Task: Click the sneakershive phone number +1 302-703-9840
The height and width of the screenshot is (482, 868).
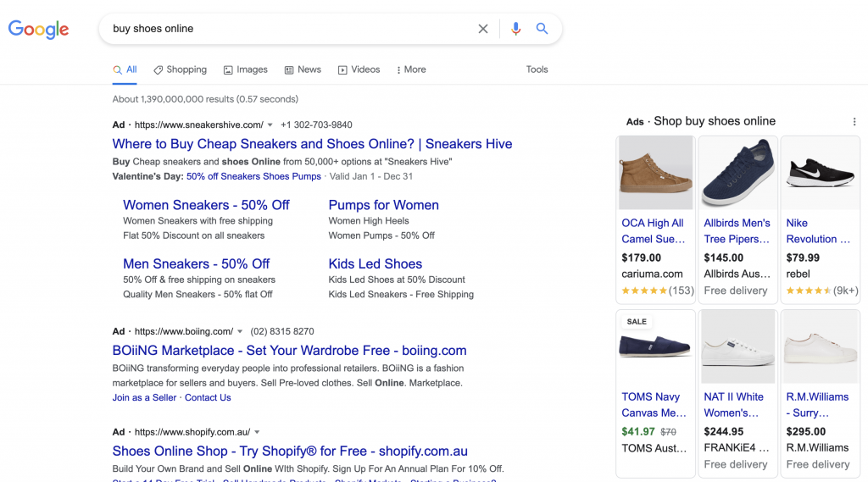Action: [x=316, y=125]
